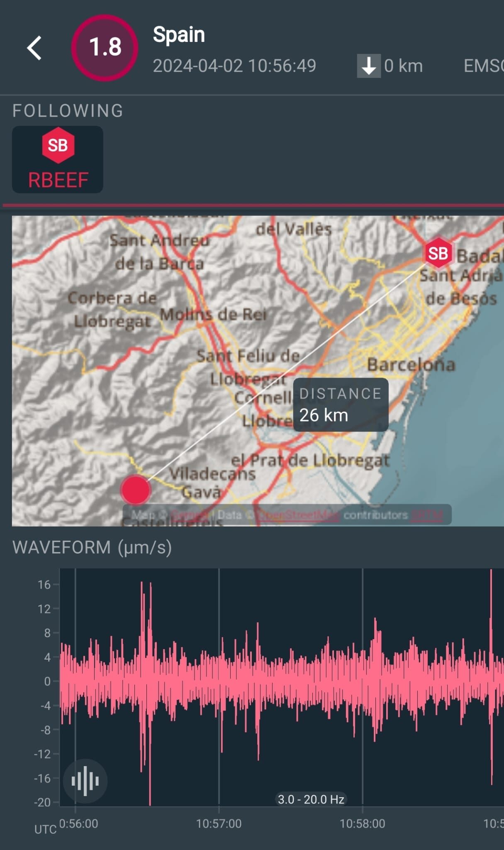Image resolution: width=504 pixels, height=850 pixels.
Task: Tap the DISTANCE 26 km tooltip
Action: (341, 405)
